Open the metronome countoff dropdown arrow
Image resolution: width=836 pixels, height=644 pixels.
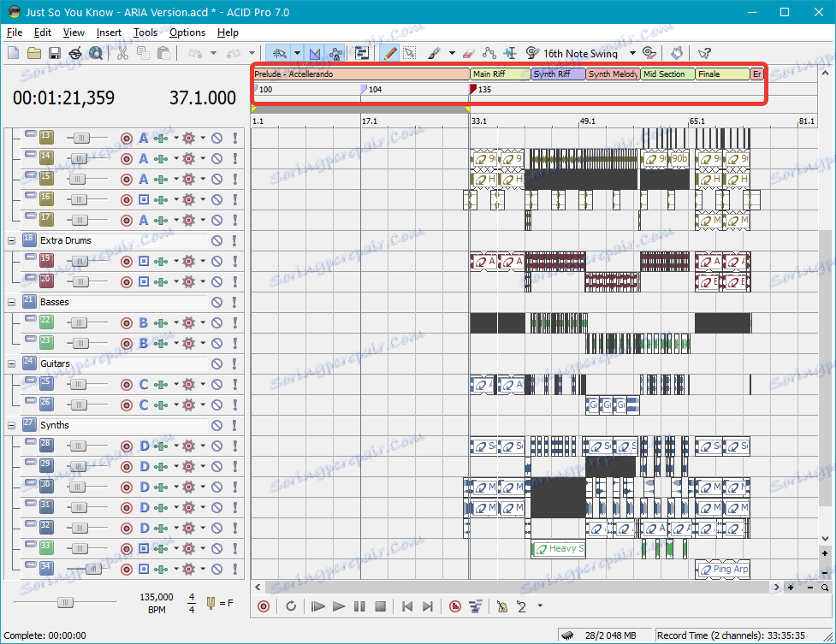point(540,606)
